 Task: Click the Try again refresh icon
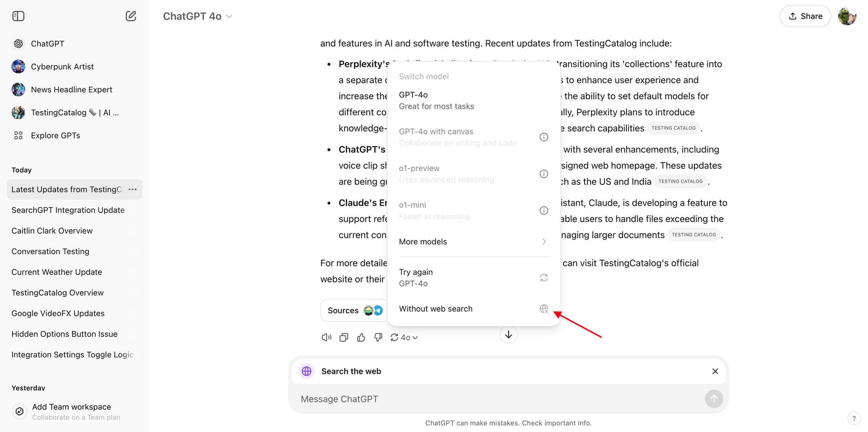[544, 278]
